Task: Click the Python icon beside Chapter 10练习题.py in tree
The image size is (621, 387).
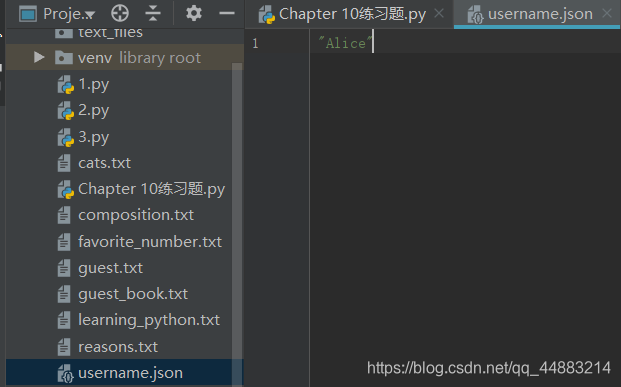Action: pyautogui.click(x=65, y=190)
